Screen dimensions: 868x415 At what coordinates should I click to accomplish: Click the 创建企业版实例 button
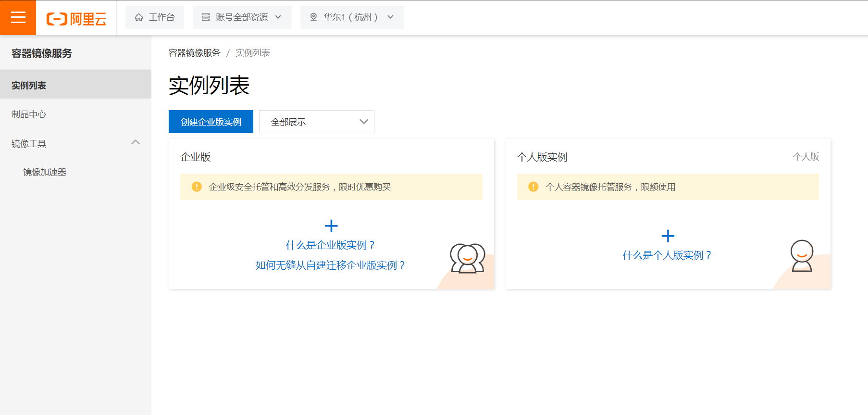tap(211, 122)
